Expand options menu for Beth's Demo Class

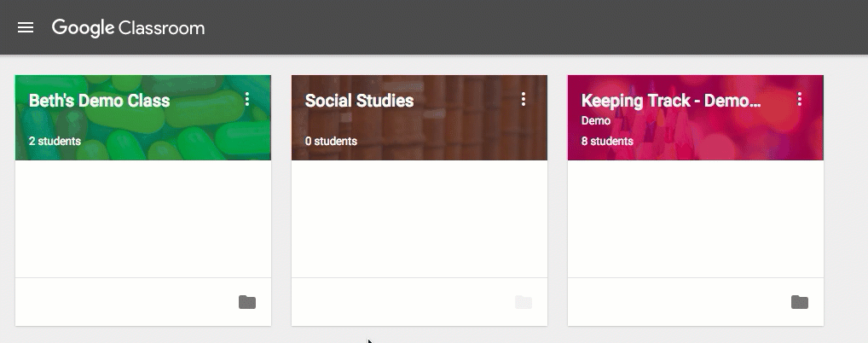[247, 100]
